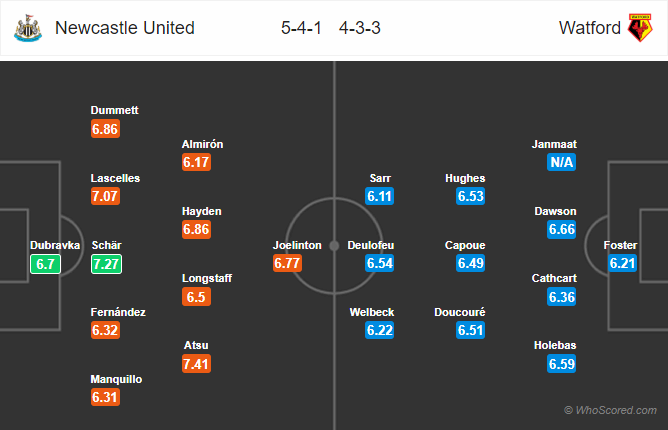668x430 pixels.
Task: Click Janmaat's N/A rating badge
Action: (x=561, y=162)
